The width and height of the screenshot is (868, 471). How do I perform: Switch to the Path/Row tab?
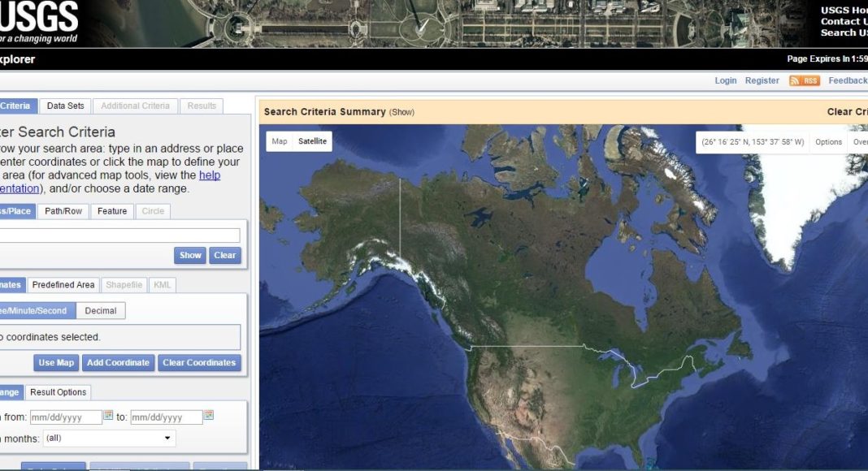click(63, 211)
